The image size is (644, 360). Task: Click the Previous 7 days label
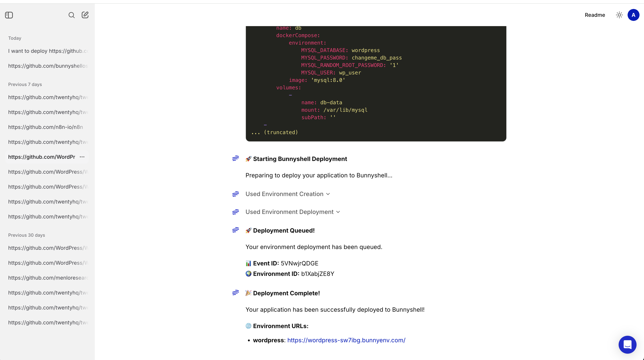pos(25,84)
